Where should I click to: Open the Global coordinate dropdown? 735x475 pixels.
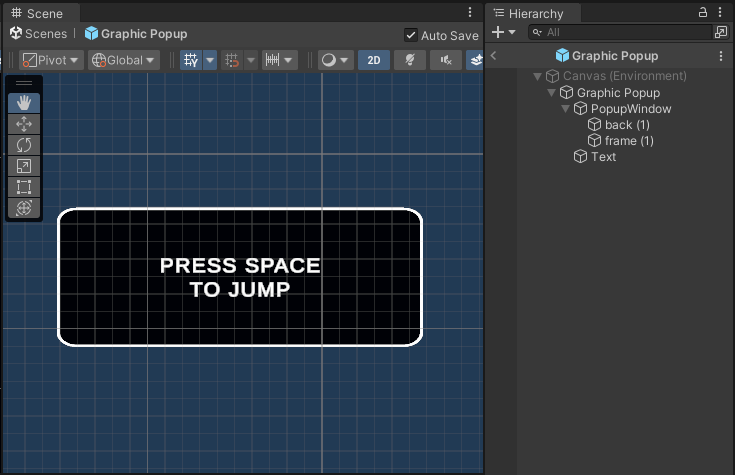(x=124, y=60)
